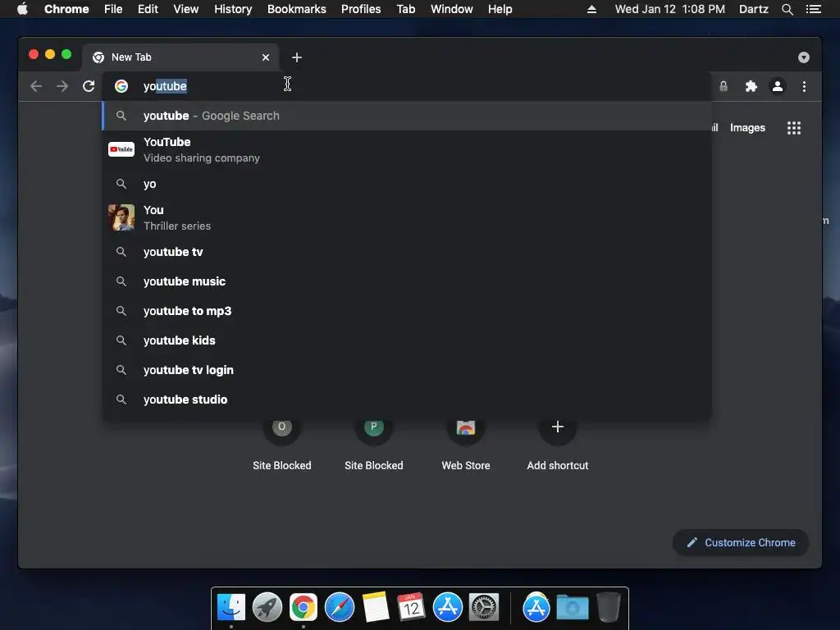Click the YouTube logo thumbnail
Image resolution: width=840 pixels, height=630 pixels.
pyautogui.click(x=121, y=149)
